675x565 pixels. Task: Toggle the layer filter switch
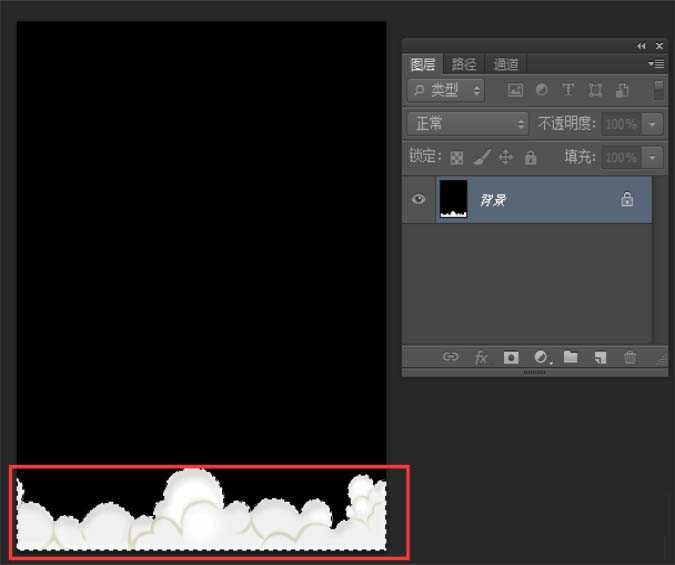pos(658,90)
